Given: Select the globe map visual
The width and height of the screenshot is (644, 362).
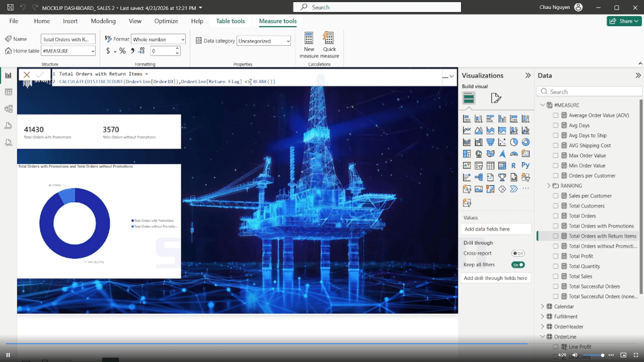Looking at the screenshot, I should 478,154.
